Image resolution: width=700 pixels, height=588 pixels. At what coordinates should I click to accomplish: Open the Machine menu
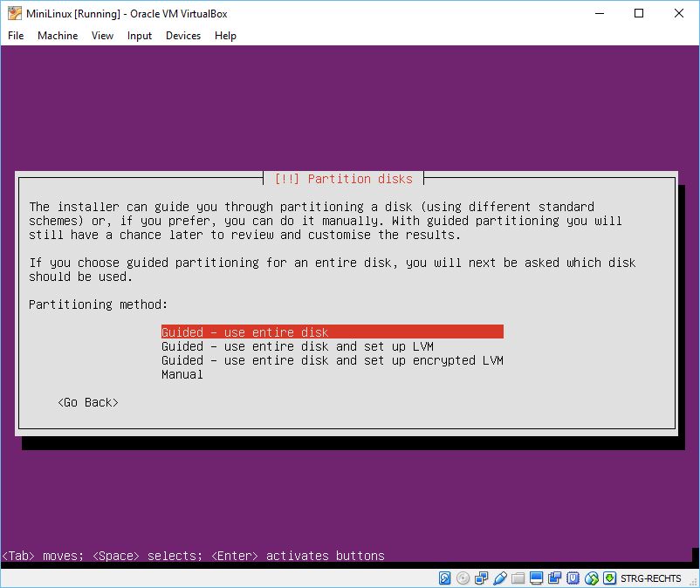(x=58, y=36)
